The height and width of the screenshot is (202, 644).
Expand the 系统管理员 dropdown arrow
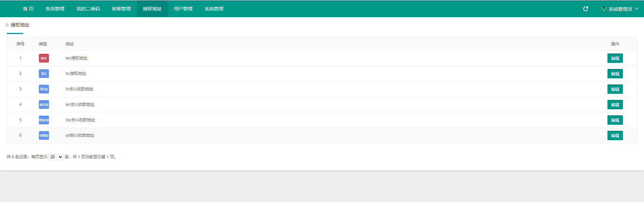click(637, 9)
